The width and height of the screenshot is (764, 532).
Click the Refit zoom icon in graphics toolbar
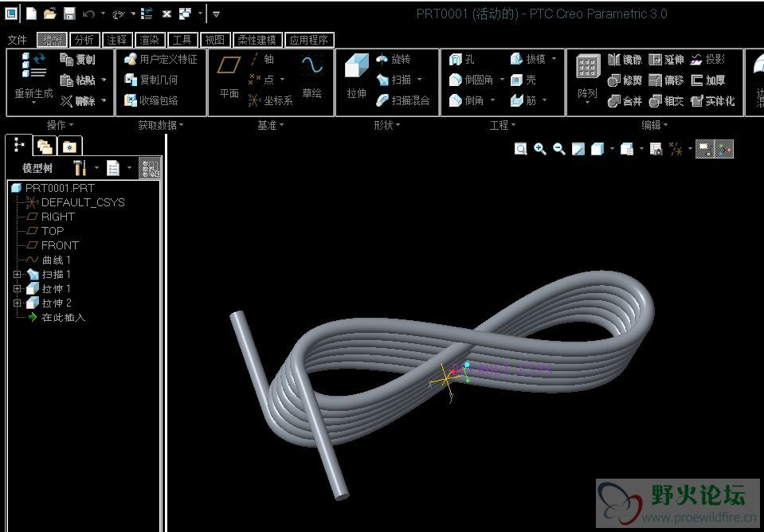point(520,149)
